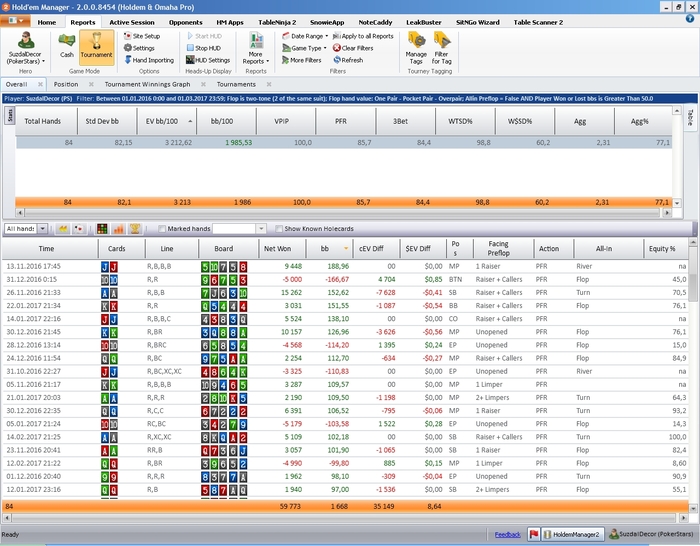Open the application menu orb button
The image size is (700, 546).
(15, 21)
